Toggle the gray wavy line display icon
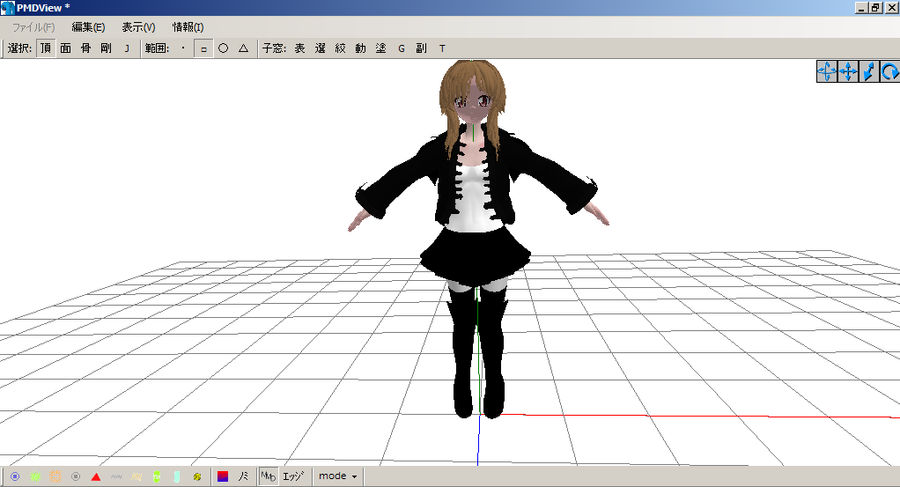Viewport: 900px width, 487px height. pyautogui.click(x=116, y=477)
